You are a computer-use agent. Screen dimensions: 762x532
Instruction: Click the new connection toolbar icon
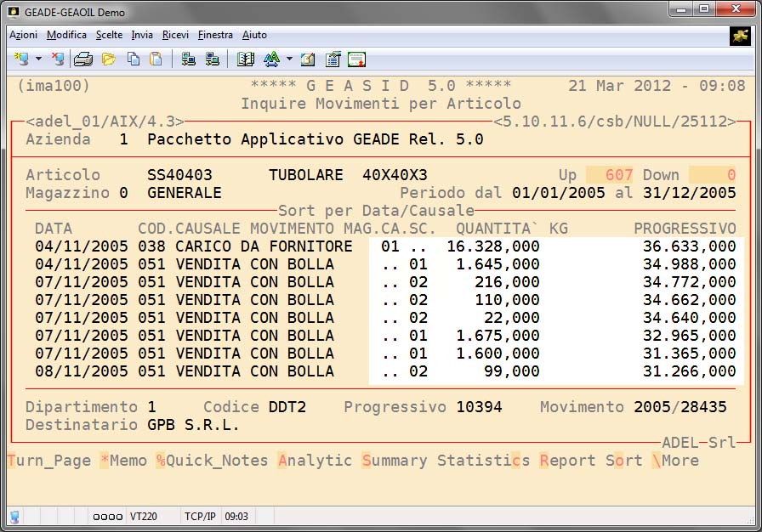21,59
